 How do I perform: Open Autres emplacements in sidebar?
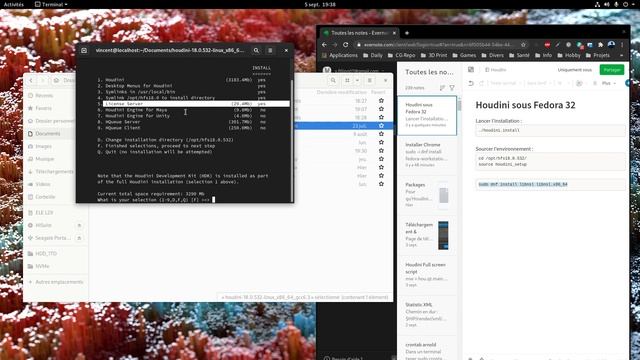coord(56,282)
